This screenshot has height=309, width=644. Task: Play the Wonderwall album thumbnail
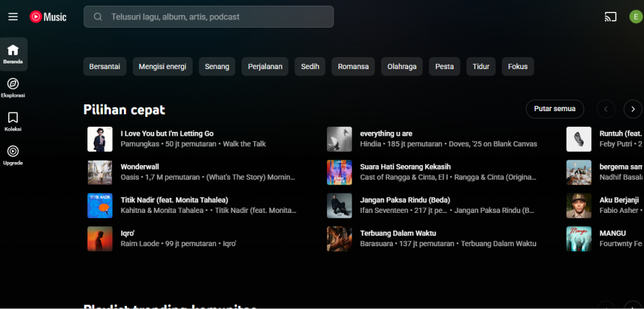point(100,172)
